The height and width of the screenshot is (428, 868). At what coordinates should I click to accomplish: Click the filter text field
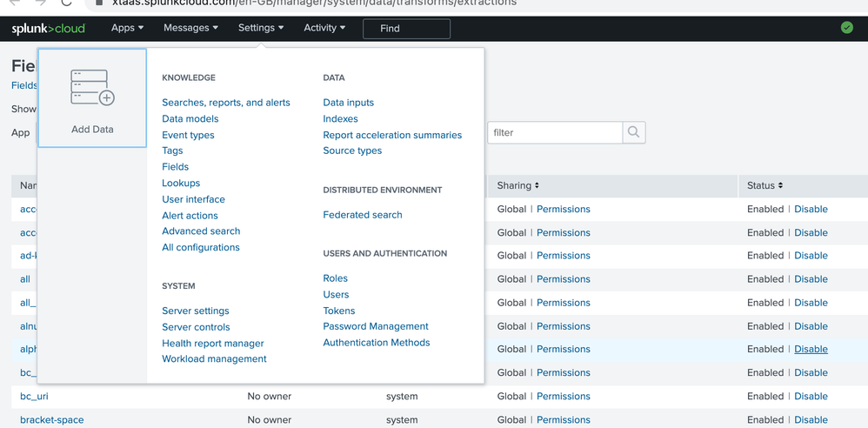(555, 133)
